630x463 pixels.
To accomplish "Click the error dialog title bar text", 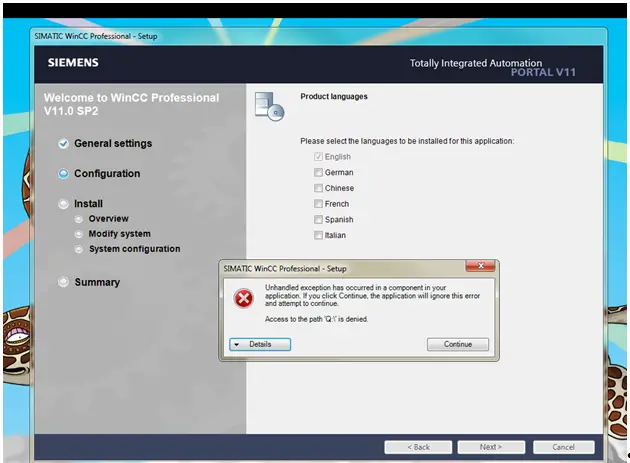I will tap(285, 268).
